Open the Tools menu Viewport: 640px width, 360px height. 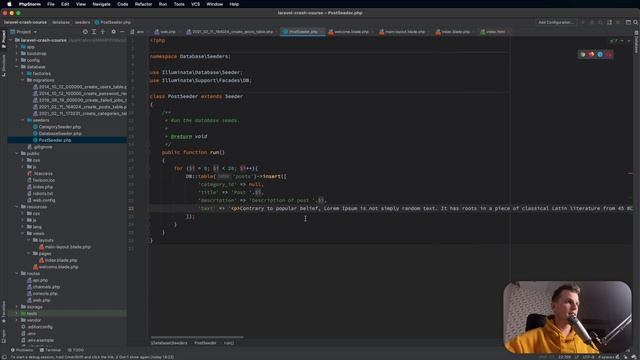click(179, 4)
